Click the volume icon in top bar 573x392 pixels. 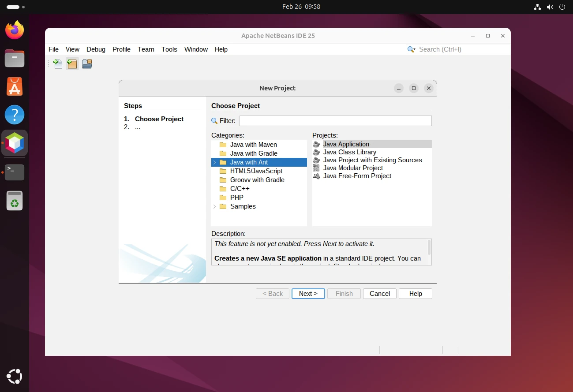[x=550, y=7]
